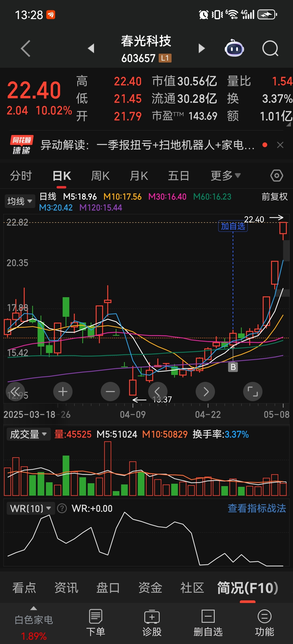
Task: Move chart left with chevron button
Action: click(158, 391)
